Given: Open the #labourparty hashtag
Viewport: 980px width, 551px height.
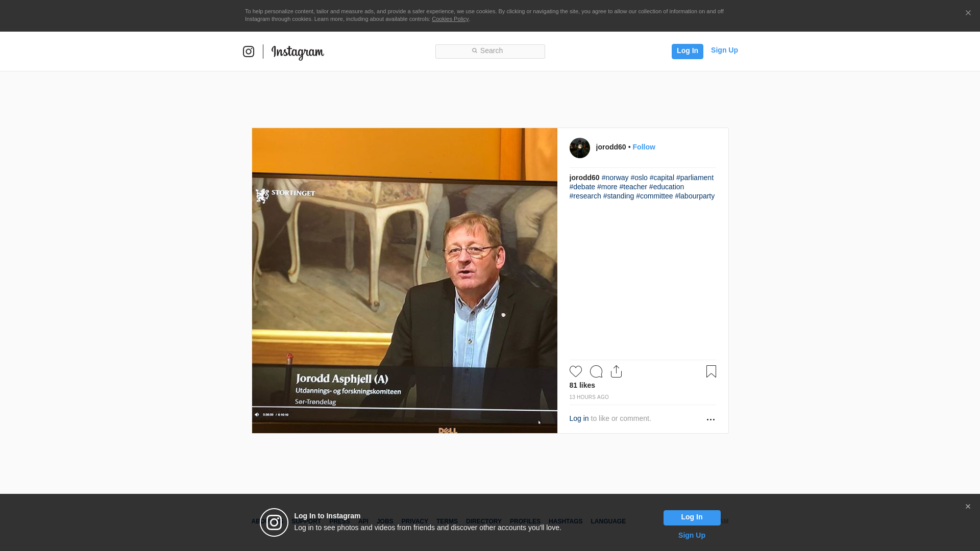Looking at the screenshot, I should [x=695, y=196].
